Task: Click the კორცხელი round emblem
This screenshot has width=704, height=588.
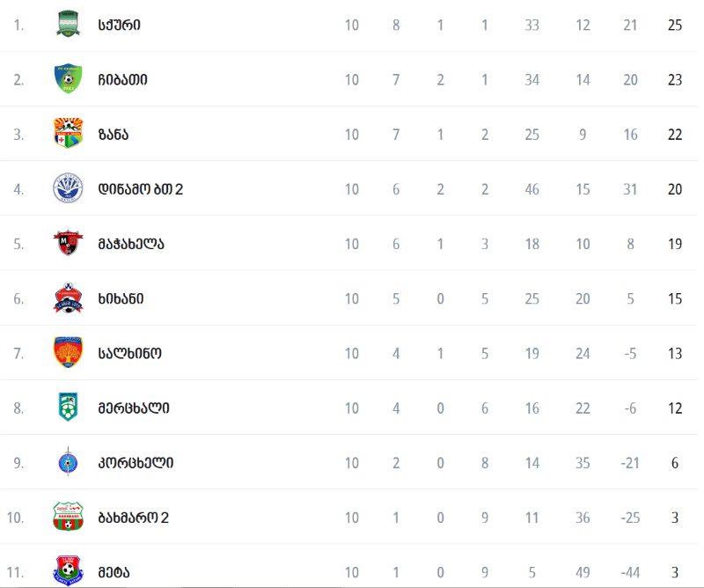Action: [x=68, y=462]
